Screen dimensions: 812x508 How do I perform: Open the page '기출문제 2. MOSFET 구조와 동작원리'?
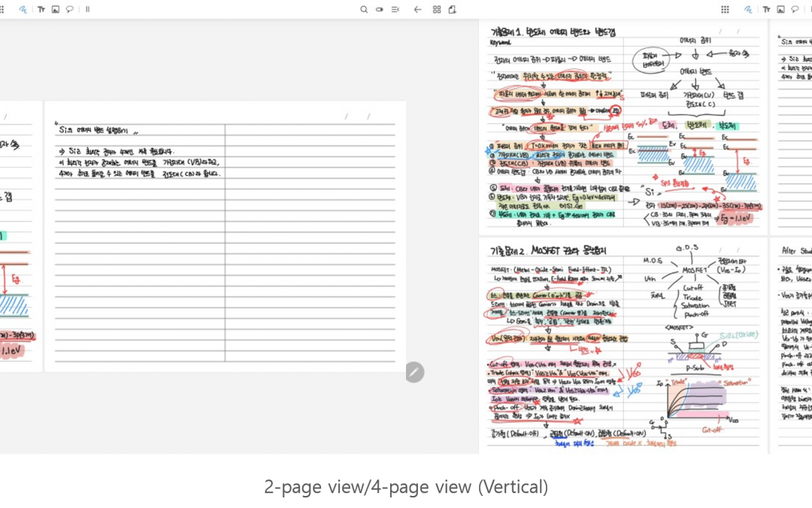[x=623, y=345]
